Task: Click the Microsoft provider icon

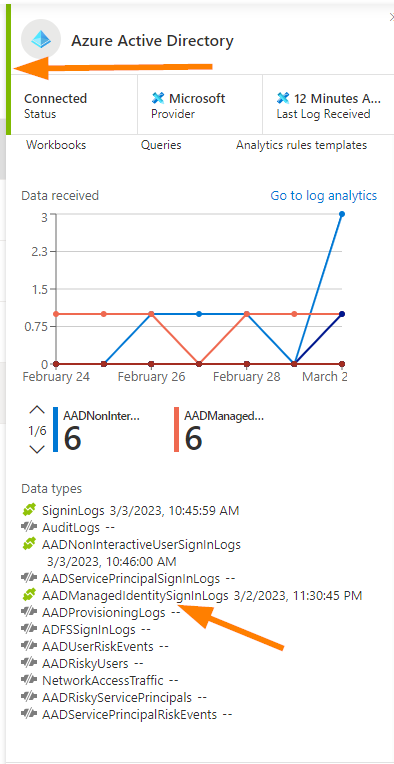Action: pos(158,98)
